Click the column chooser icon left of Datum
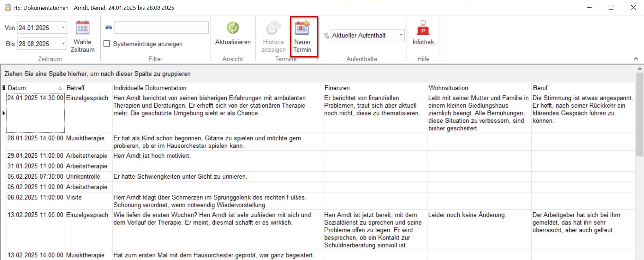 (3, 88)
